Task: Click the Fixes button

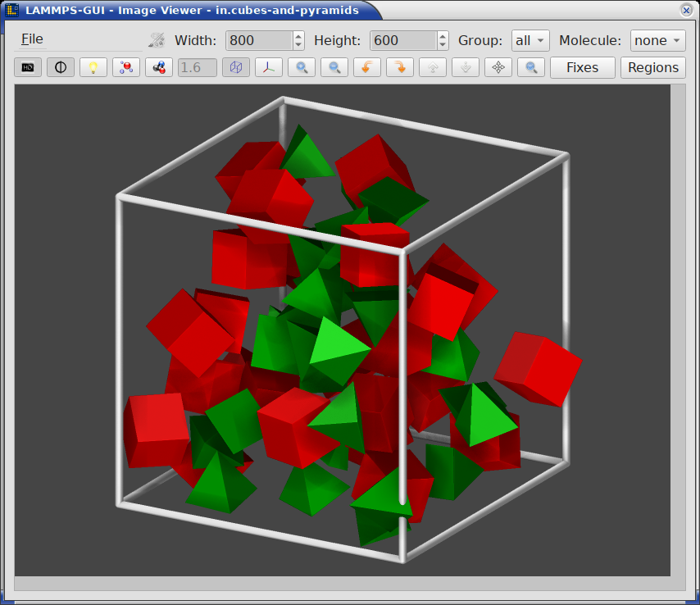Action: pos(582,67)
